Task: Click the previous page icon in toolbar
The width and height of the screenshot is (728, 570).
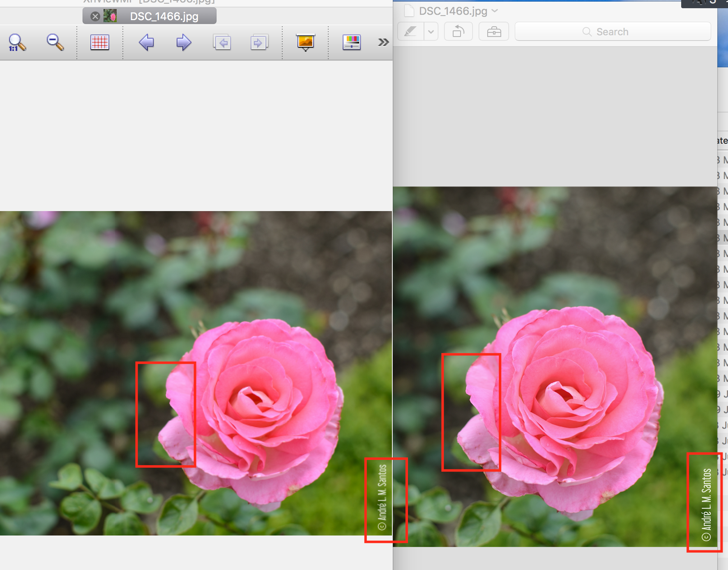Action: click(x=222, y=42)
